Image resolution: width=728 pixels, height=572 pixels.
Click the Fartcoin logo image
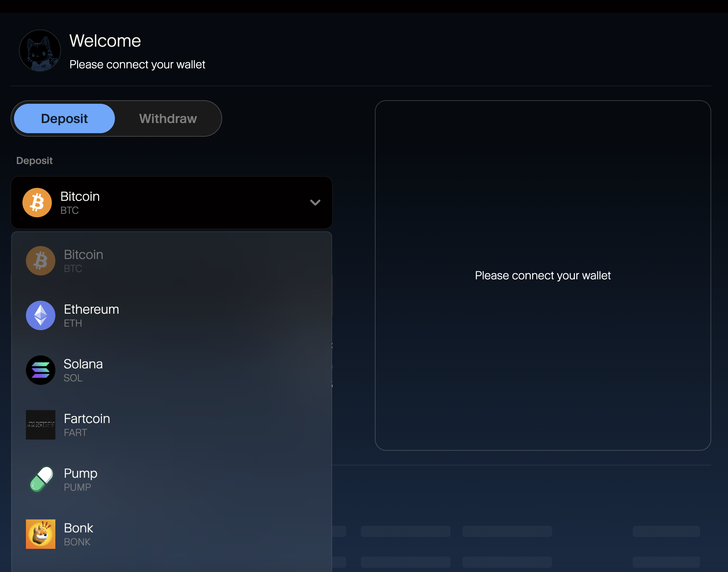click(x=41, y=425)
